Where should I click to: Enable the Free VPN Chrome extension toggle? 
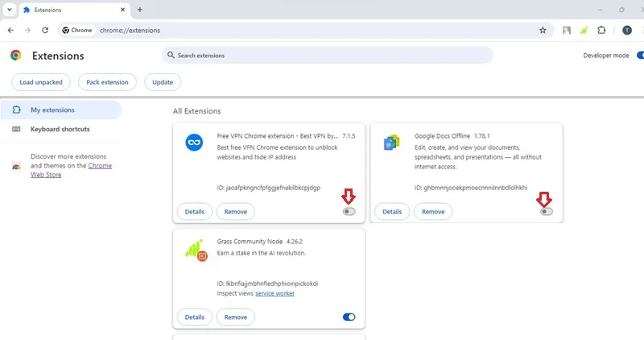click(349, 211)
